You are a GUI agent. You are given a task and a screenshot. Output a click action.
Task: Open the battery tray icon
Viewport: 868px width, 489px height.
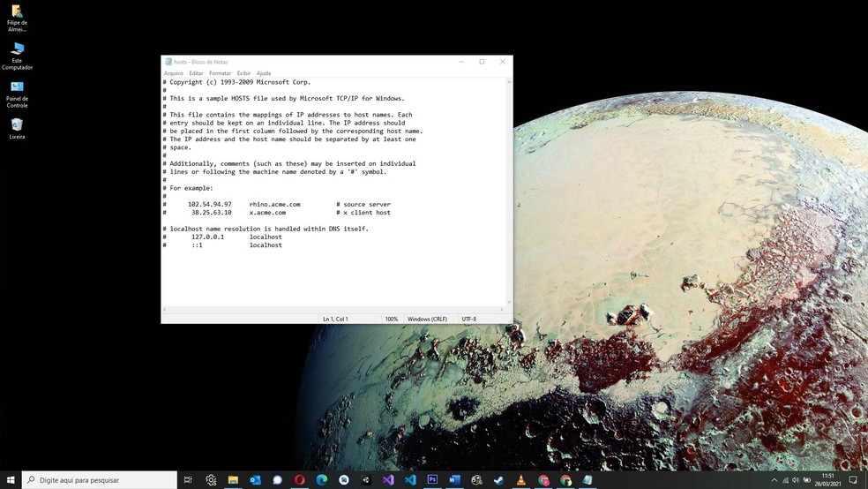tap(806, 480)
